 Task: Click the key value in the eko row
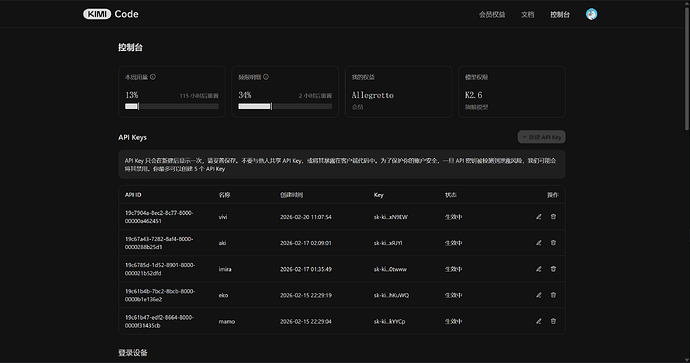pyautogui.click(x=391, y=295)
